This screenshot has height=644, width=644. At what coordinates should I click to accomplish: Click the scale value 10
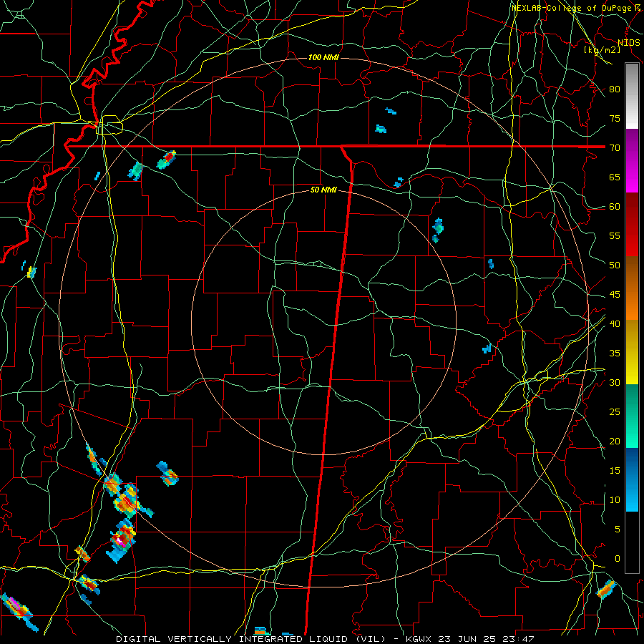coord(615,500)
